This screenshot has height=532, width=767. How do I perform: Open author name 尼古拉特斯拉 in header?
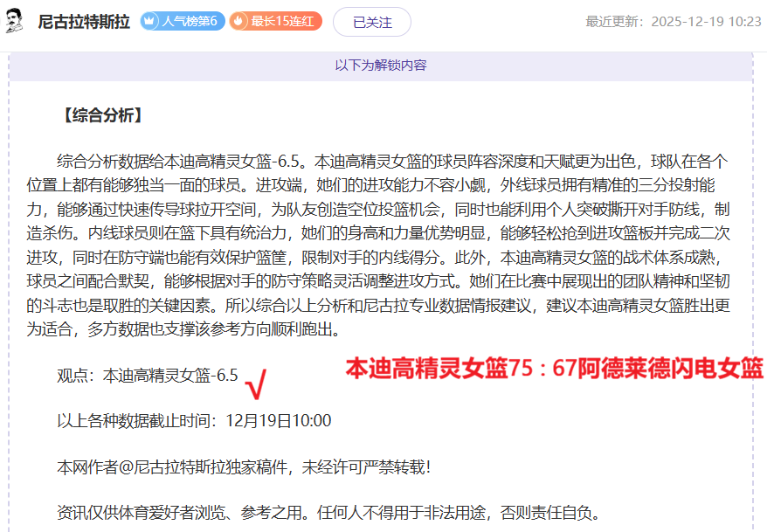click(83, 22)
